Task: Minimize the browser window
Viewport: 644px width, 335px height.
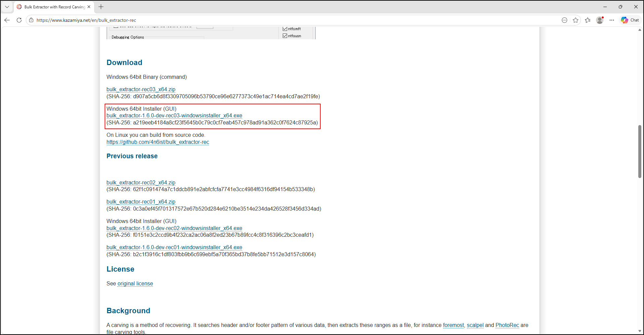Action: coord(605,7)
